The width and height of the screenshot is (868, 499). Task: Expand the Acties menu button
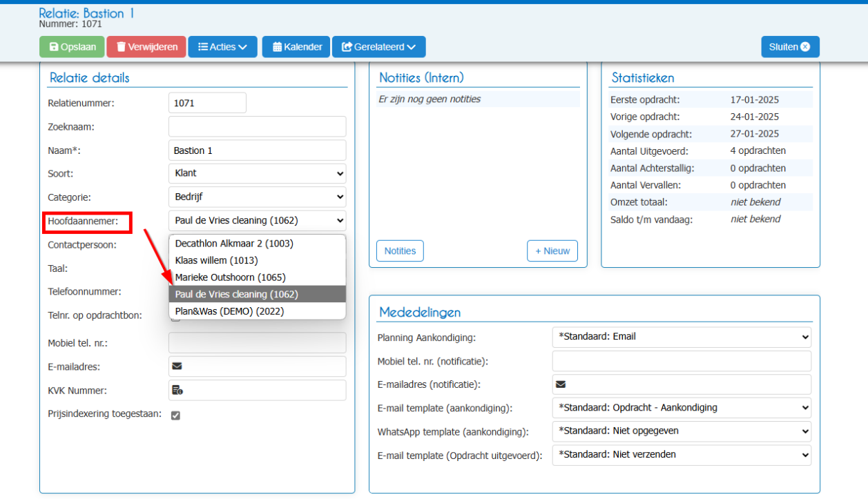click(x=222, y=47)
